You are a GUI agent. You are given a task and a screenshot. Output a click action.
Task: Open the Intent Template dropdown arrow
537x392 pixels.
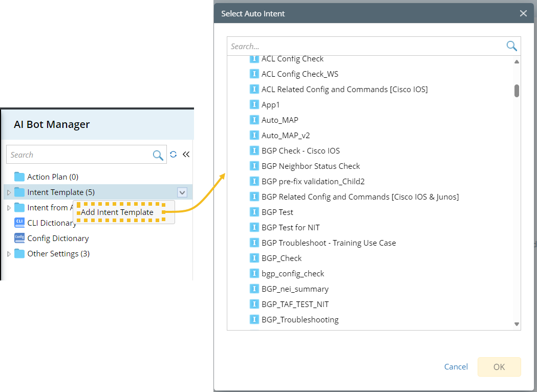[182, 192]
